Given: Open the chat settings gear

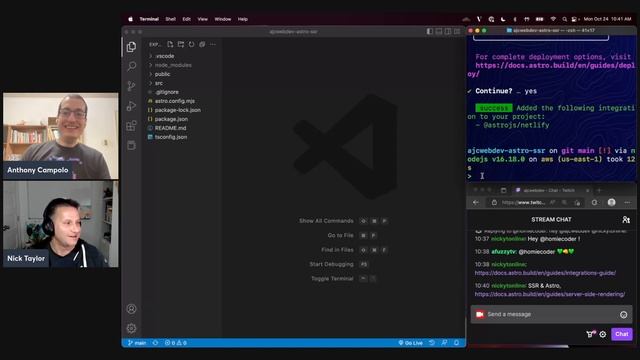Looking at the screenshot, I should point(603,334).
